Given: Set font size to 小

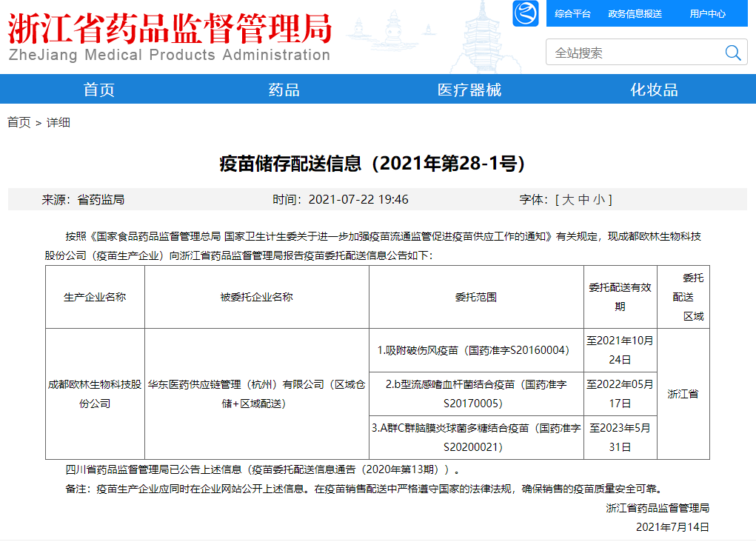Looking at the screenshot, I should tap(598, 200).
